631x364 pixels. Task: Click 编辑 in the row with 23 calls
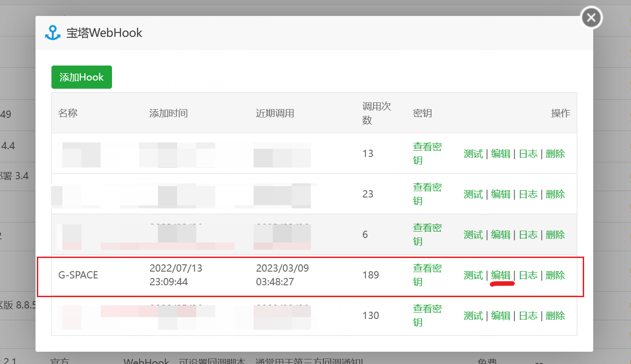[501, 194]
